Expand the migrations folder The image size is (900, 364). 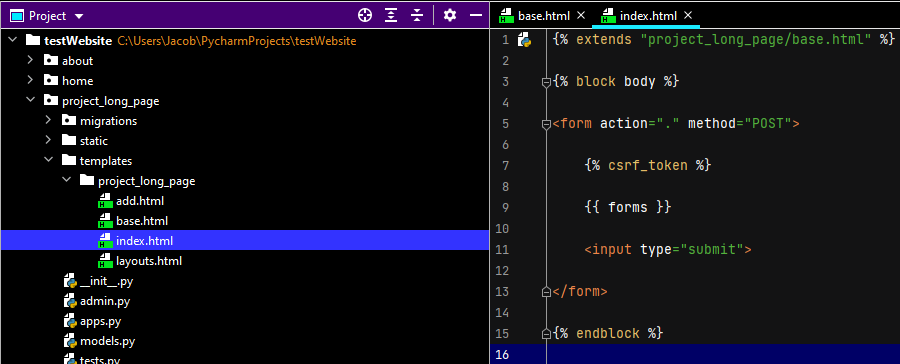(49, 121)
